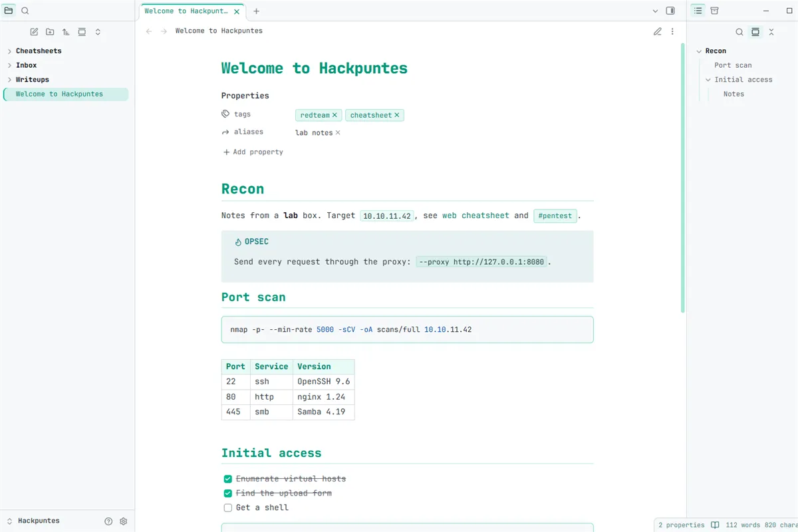
Task: Navigate forward with the right arrow
Action: (x=164, y=31)
